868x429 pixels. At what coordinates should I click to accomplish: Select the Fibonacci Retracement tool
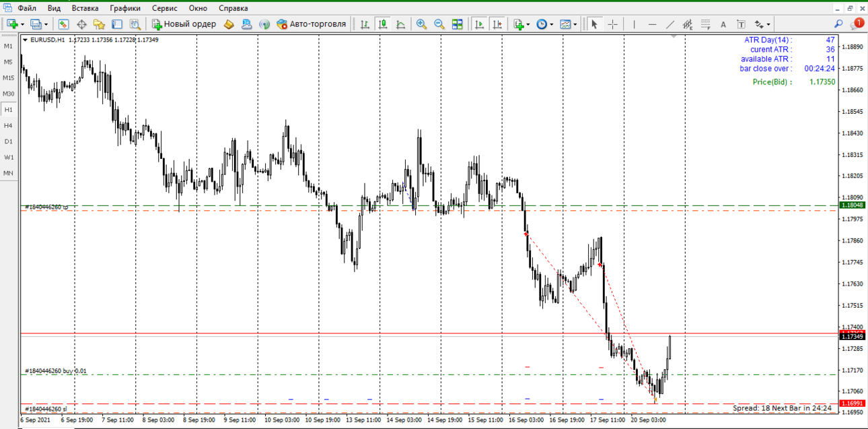tap(706, 24)
